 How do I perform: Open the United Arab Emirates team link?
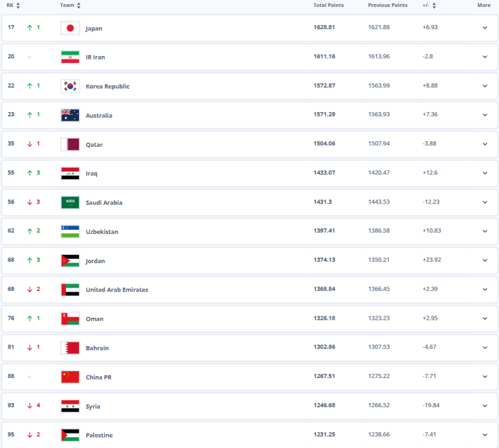coord(116,290)
